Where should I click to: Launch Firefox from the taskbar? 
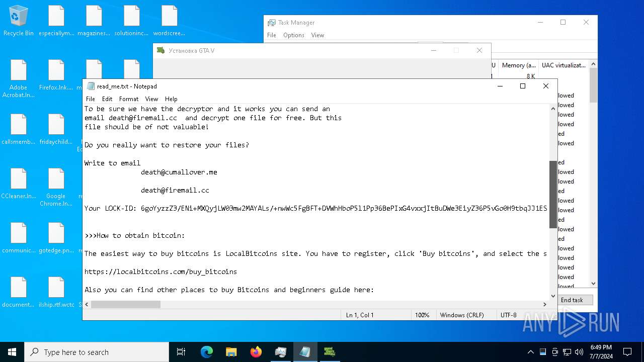coord(256,352)
